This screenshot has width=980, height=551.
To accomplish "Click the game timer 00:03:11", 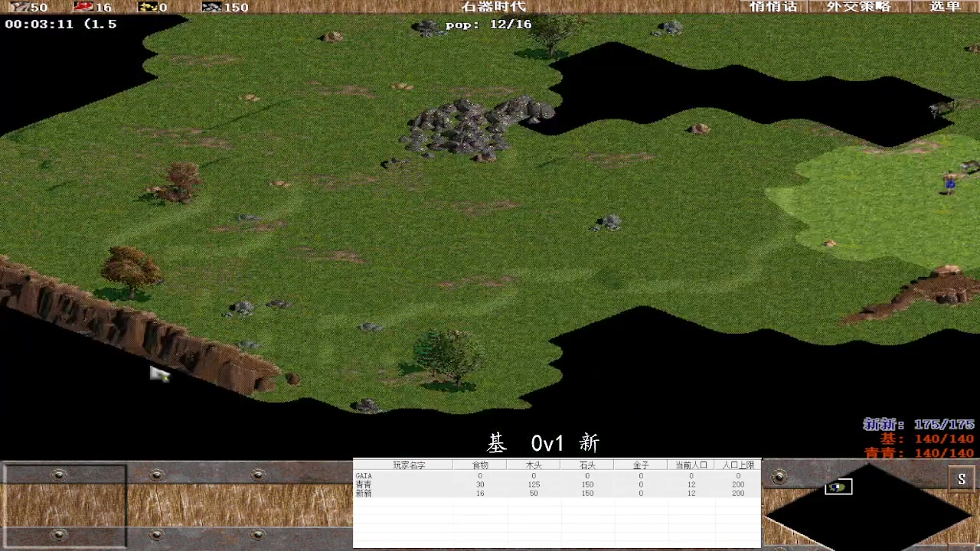I will click(x=39, y=24).
